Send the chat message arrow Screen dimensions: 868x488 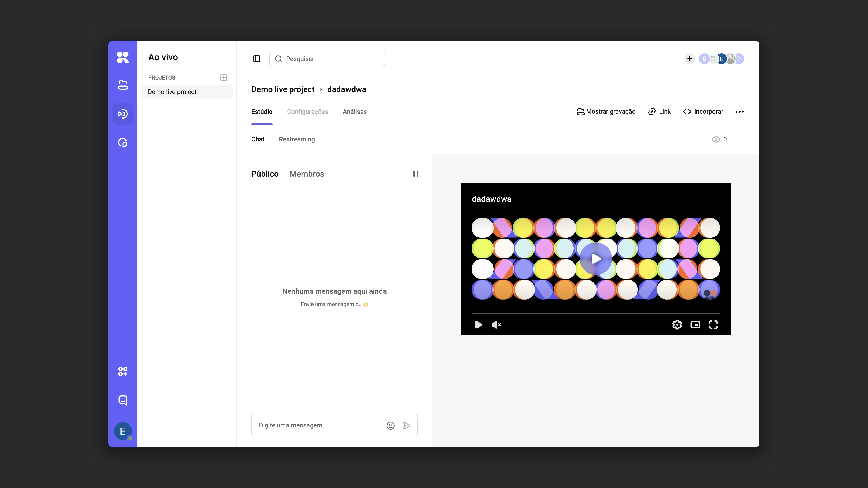pos(407,426)
